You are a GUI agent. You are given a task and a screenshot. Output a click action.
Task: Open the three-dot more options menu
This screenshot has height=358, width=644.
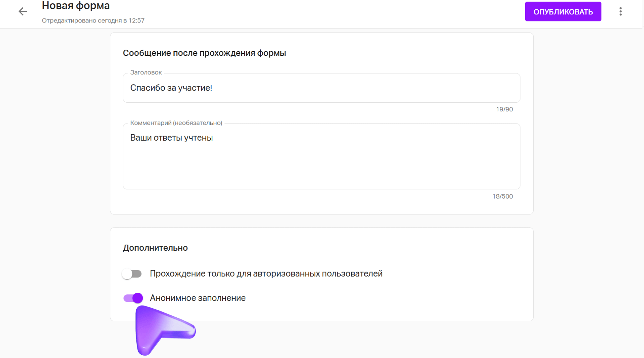coord(620,11)
